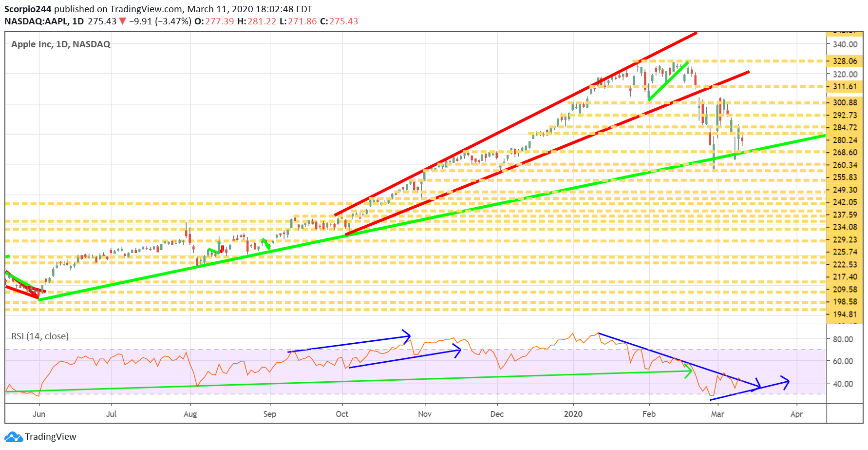The image size is (868, 450).
Task: Click the 'Dec' time axis label
Action: click(497, 414)
